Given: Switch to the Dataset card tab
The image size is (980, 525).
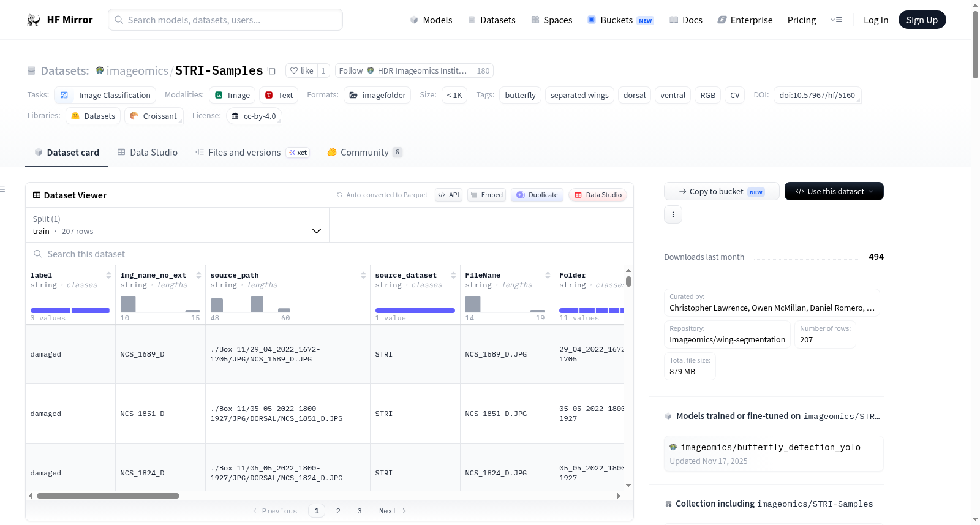Looking at the screenshot, I should point(67,153).
